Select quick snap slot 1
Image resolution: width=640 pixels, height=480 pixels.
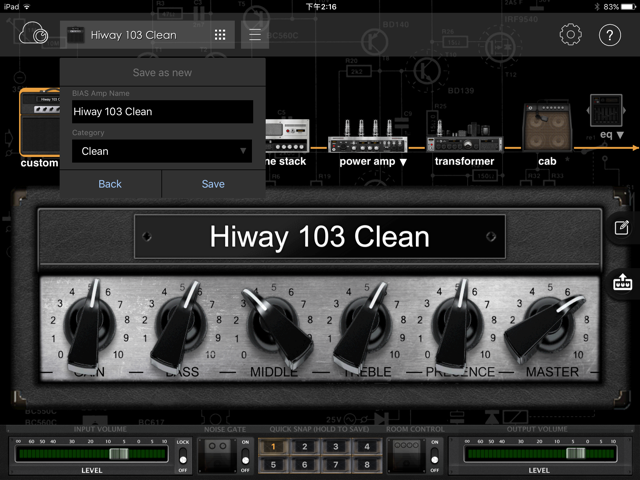(x=273, y=447)
